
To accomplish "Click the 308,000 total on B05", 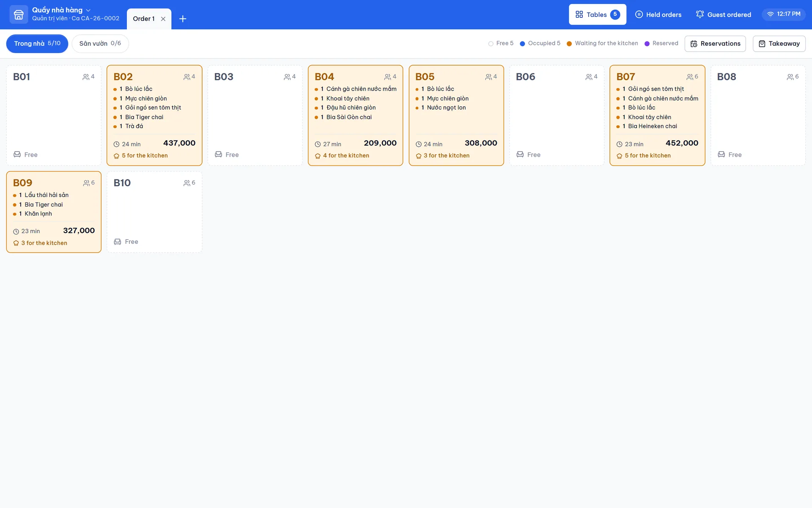I will [481, 143].
